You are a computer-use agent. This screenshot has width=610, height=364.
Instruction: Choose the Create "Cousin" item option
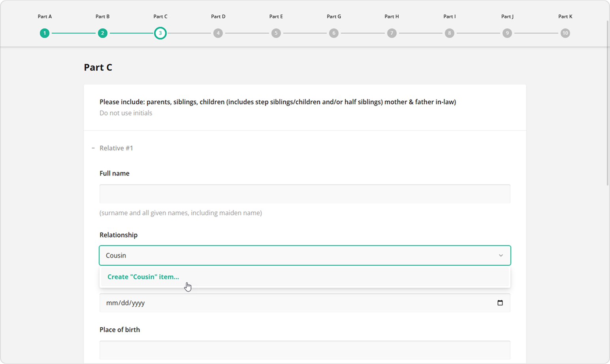click(x=143, y=277)
